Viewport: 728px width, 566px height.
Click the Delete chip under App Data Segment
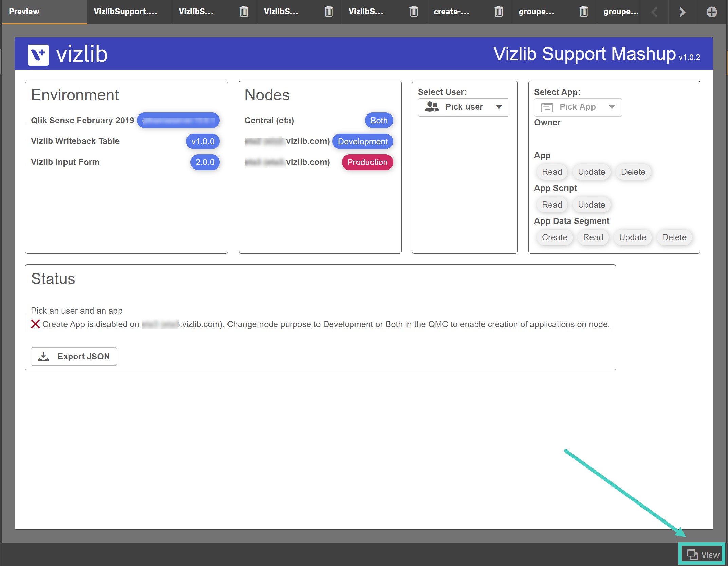click(674, 237)
